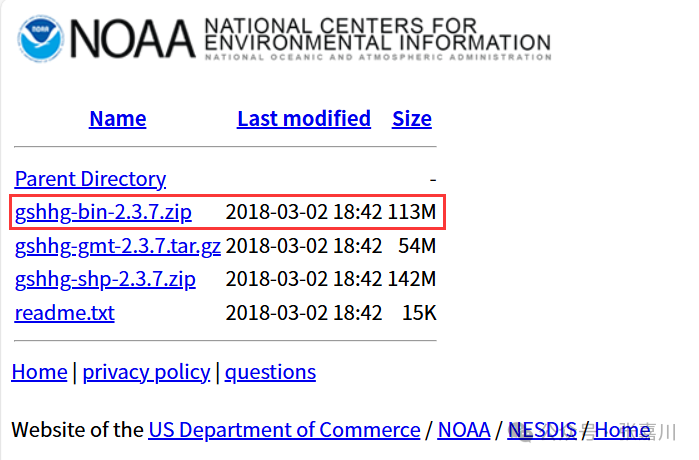This screenshot has width=699, height=460.
Task: Visit the US Department of Commerce link
Action: [x=284, y=431]
